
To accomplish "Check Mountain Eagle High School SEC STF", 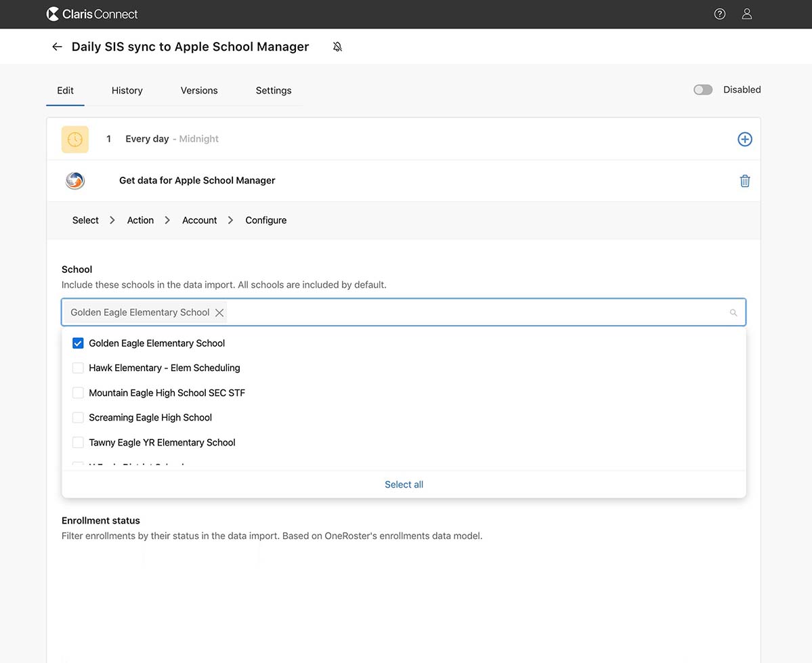I will [78, 393].
